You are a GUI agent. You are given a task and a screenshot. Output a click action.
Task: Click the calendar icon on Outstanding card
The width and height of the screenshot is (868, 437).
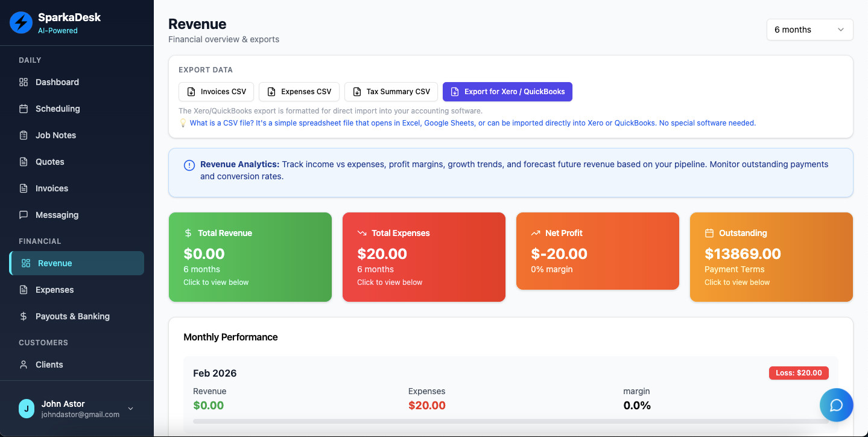tap(709, 233)
